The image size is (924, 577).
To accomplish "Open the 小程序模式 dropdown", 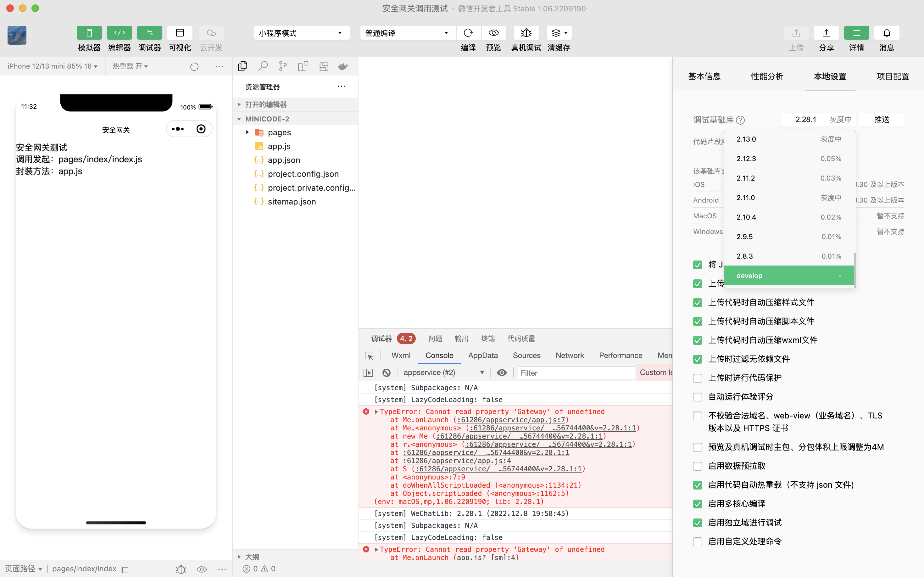I will click(301, 33).
